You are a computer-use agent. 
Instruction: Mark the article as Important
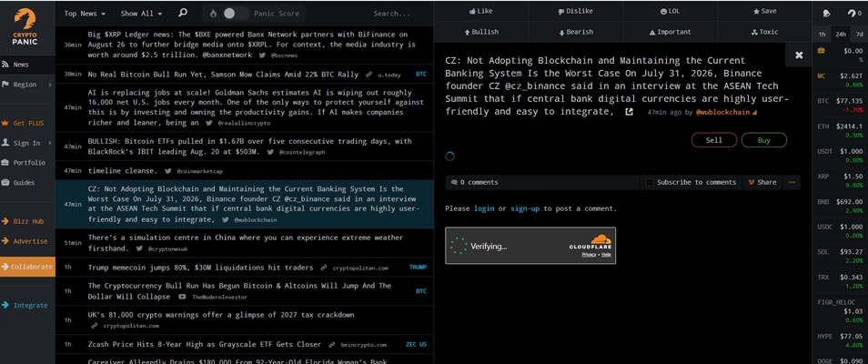pyautogui.click(x=670, y=32)
